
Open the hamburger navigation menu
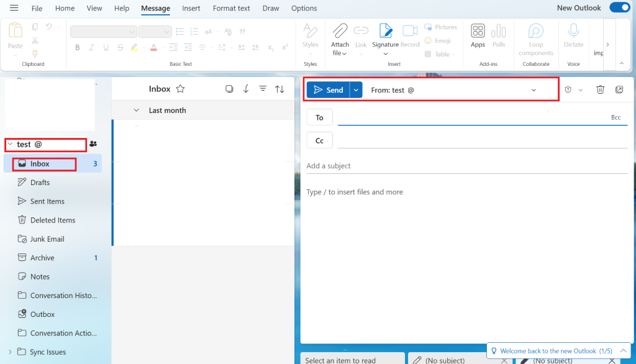coord(14,7)
